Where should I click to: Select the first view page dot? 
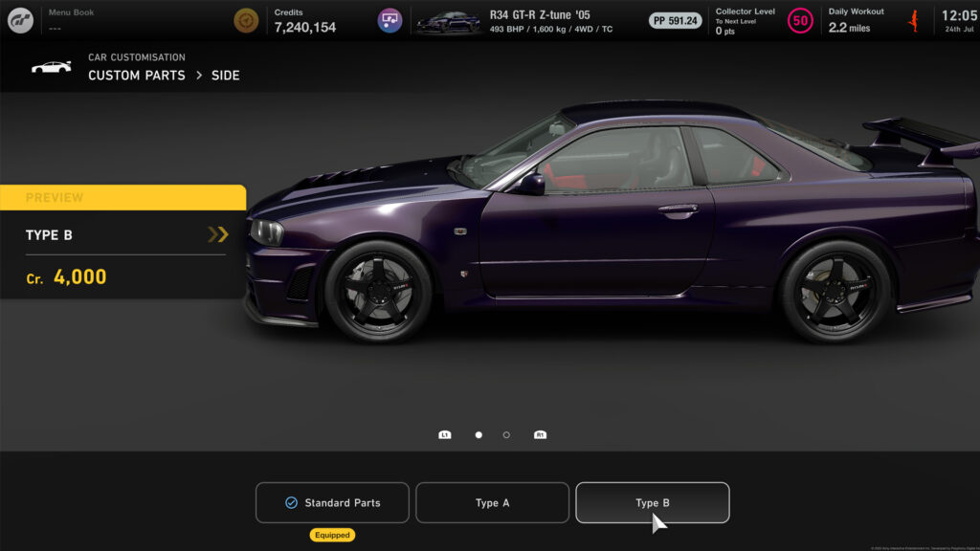(479, 435)
